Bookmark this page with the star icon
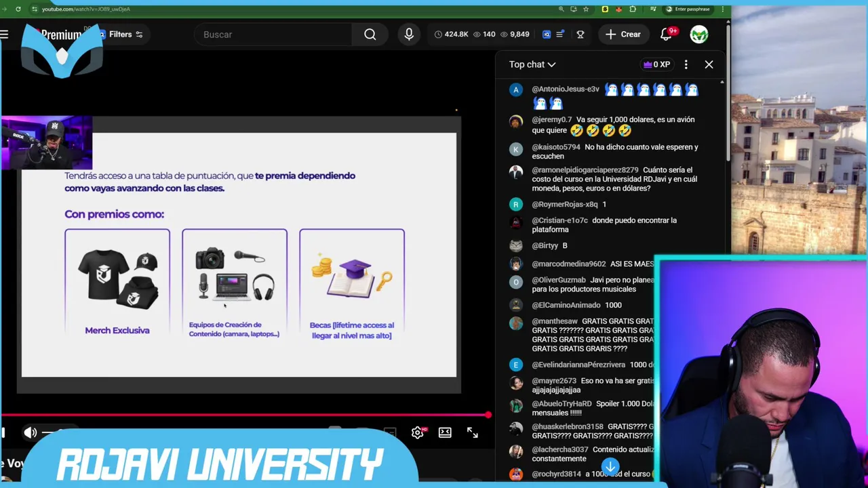Image resolution: width=868 pixels, height=488 pixels. [586, 9]
